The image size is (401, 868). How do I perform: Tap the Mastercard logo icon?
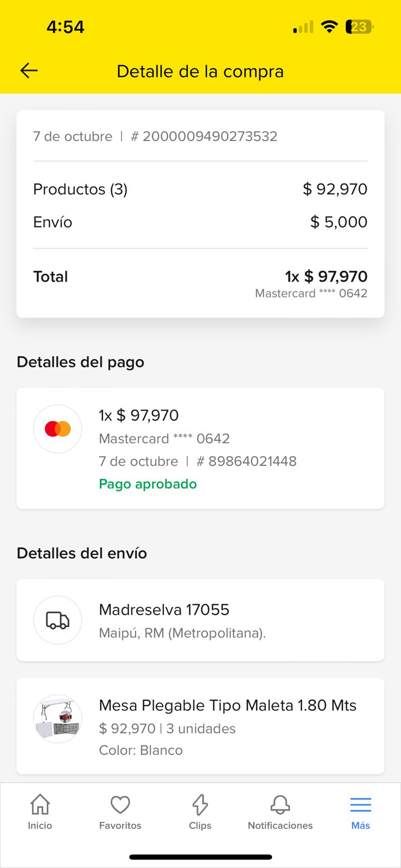pos(58,429)
